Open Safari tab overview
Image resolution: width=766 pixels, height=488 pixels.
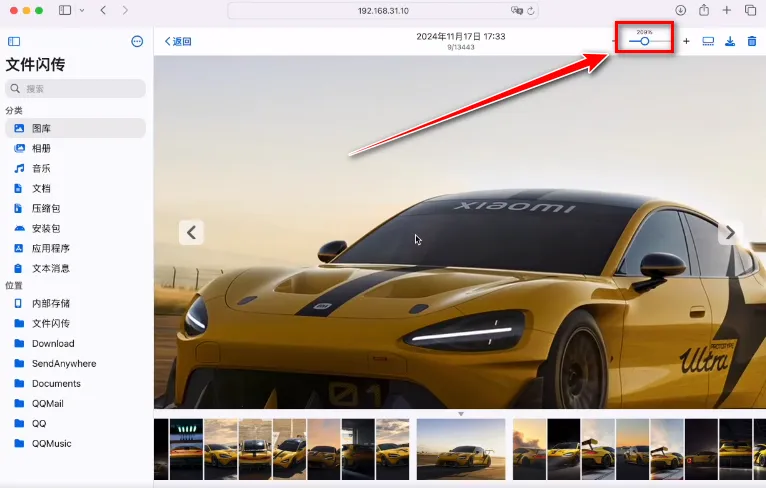[751, 10]
